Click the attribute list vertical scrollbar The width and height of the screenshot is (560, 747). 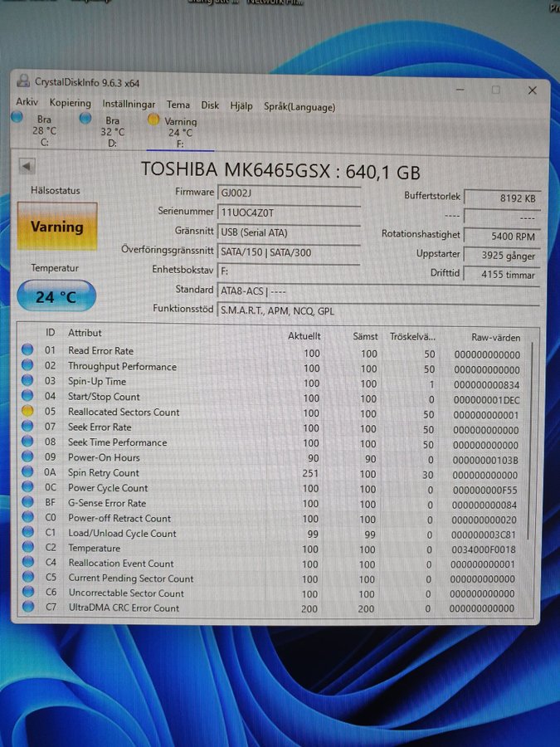click(531, 473)
